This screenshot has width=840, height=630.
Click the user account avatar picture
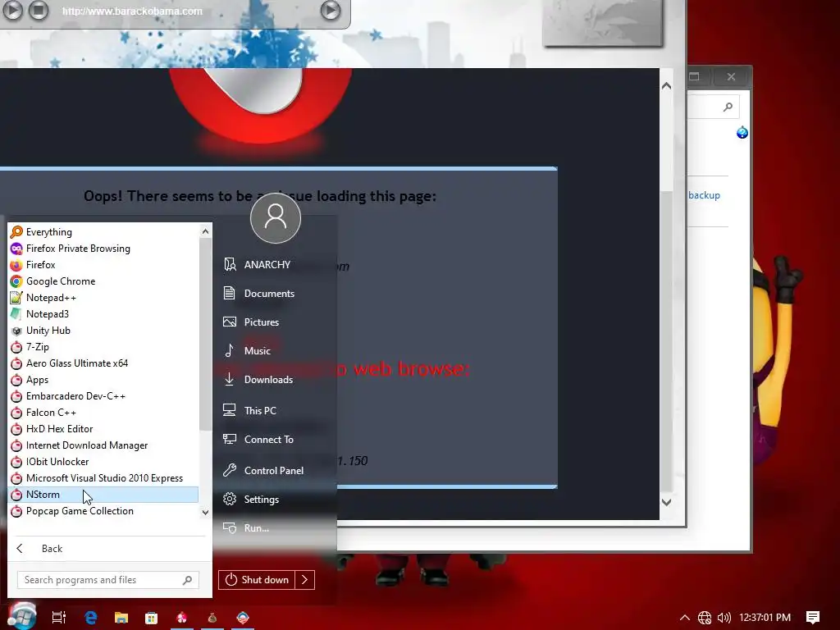pyautogui.click(x=276, y=218)
